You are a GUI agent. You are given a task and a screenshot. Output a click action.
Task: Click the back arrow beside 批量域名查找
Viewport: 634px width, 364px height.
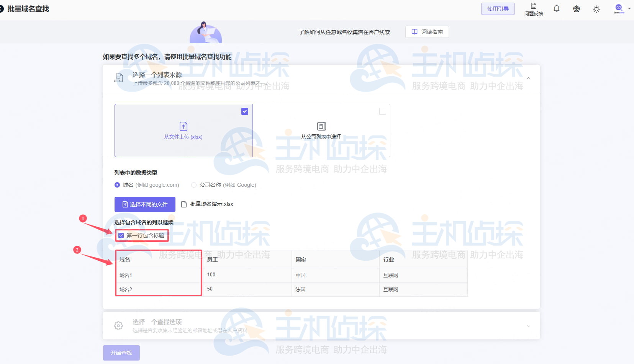2,9
